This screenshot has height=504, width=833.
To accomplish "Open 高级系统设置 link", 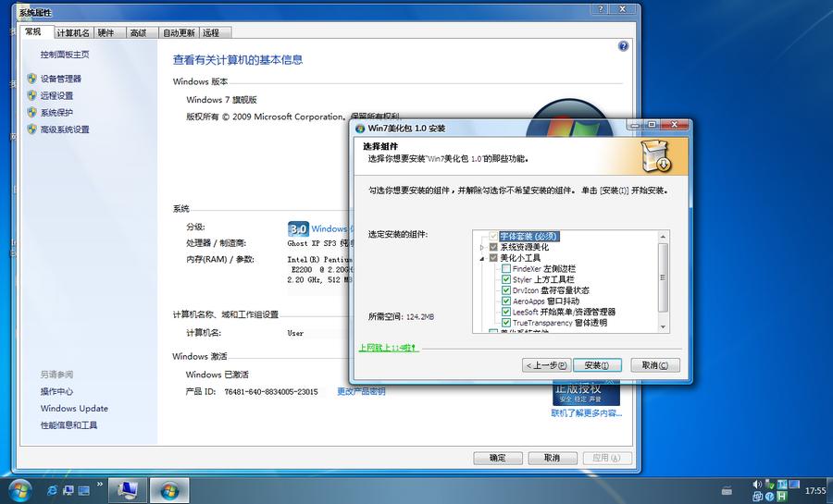I will (65, 129).
